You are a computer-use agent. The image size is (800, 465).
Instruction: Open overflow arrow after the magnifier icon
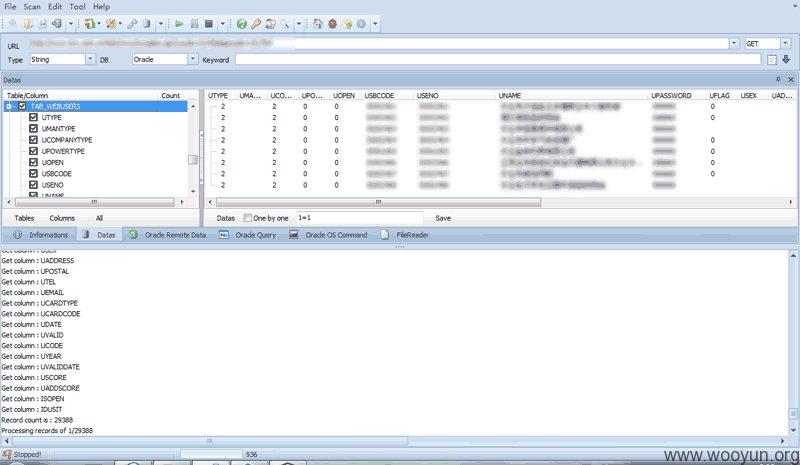[299, 24]
